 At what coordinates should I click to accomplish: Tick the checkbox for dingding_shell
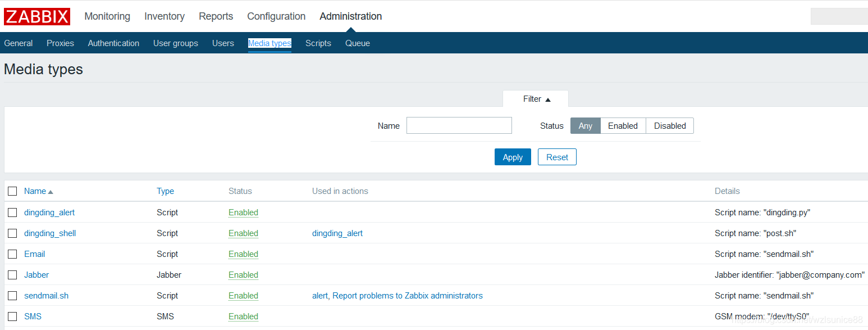(12, 233)
